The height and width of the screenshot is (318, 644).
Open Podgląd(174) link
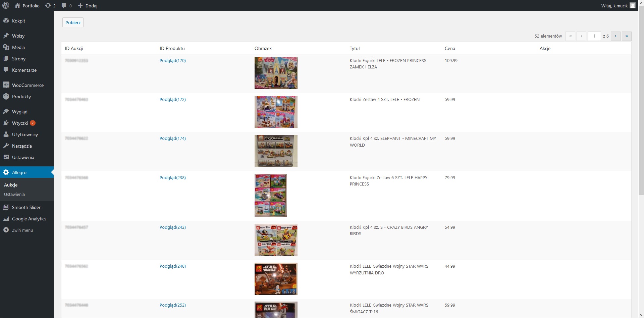click(173, 138)
